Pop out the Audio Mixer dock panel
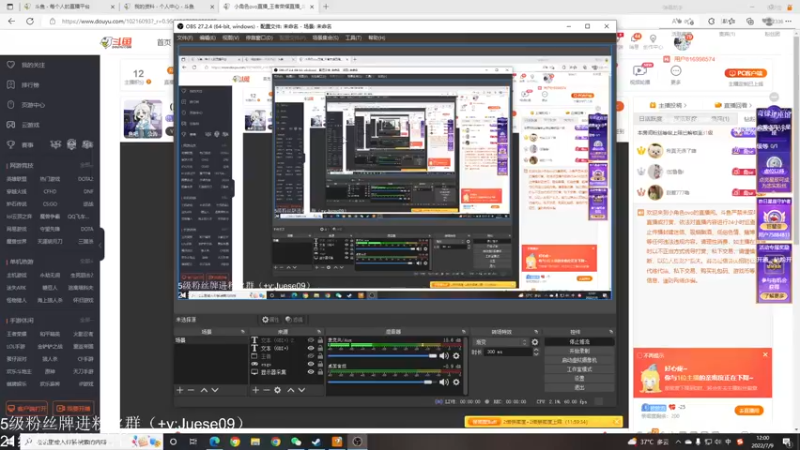Image resolution: width=800 pixels, height=450 pixels. [464, 332]
